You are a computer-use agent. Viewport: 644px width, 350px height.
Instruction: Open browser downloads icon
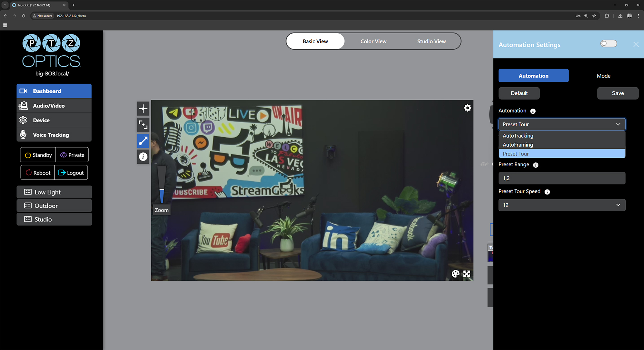(620, 16)
